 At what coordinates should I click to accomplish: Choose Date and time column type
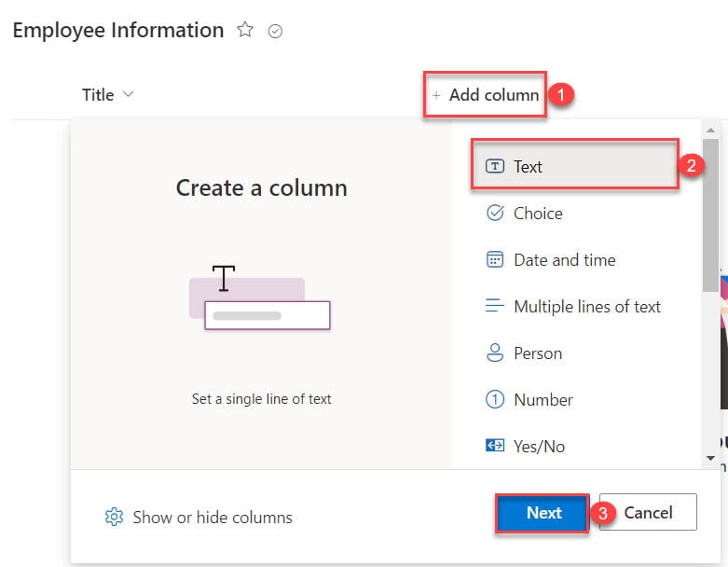(575, 259)
